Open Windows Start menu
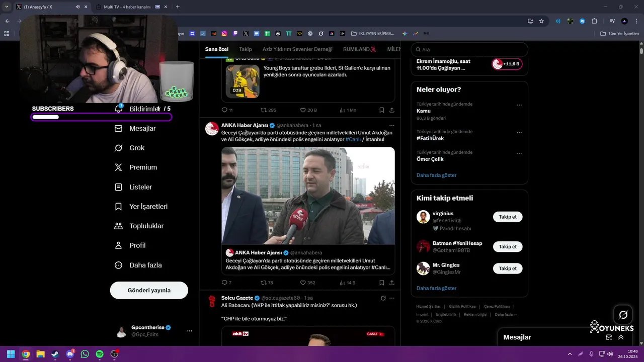 (11, 354)
